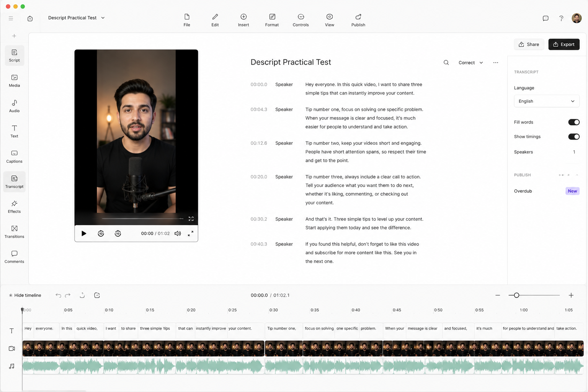The image size is (588, 392).
Task: Click the video track camera icon in timeline
Action: pos(12,348)
